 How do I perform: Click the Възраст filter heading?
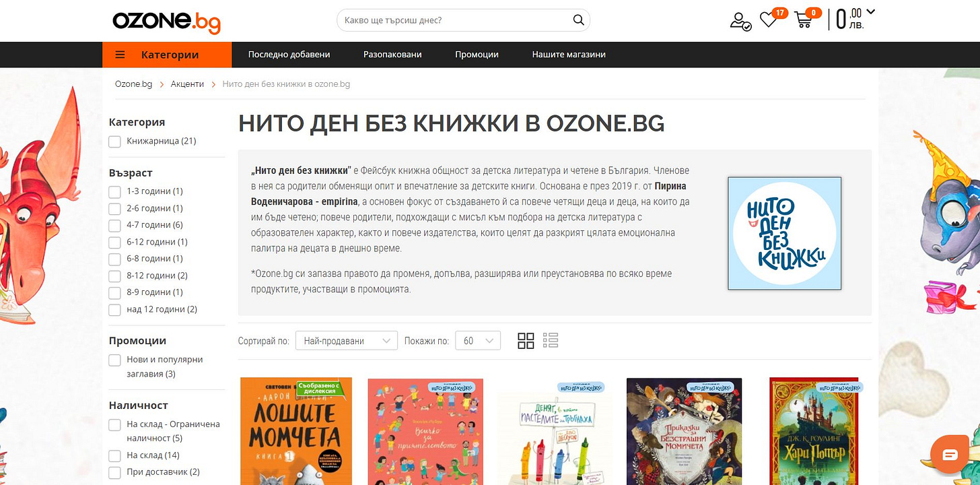point(131,173)
